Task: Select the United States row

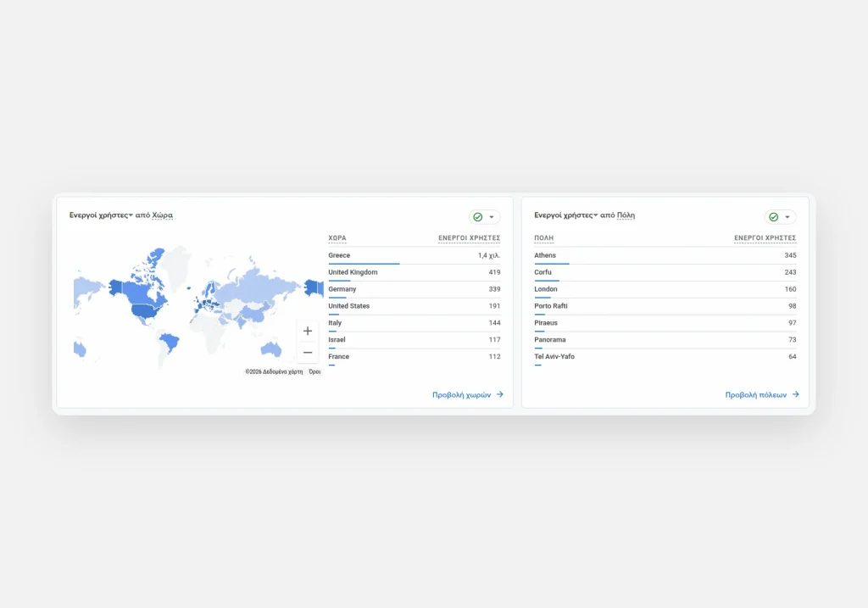Action: pos(414,306)
